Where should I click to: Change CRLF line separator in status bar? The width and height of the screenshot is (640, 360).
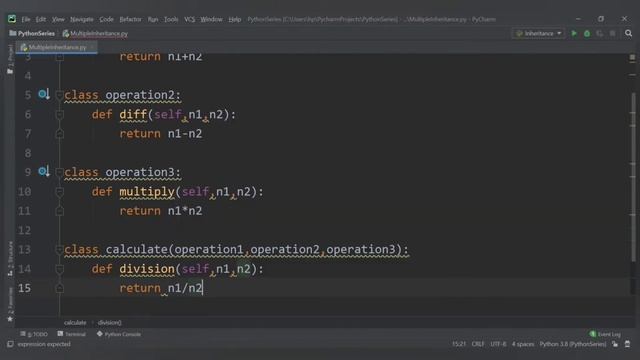tap(478, 344)
